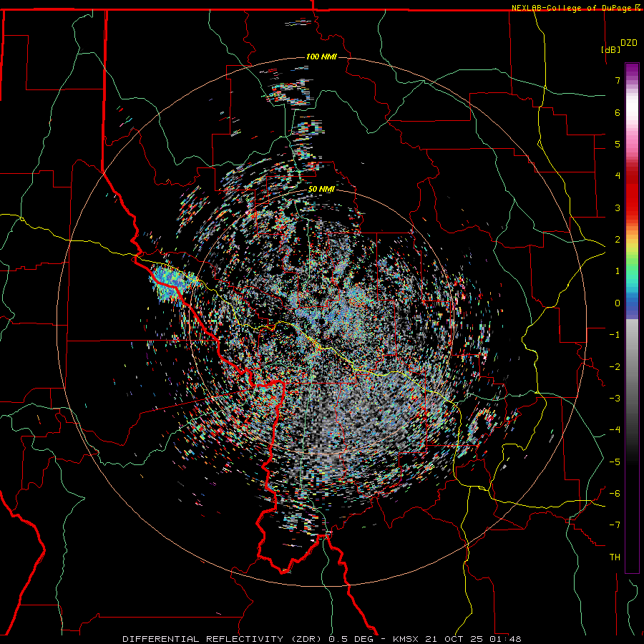Click the -5 value on the color scale

(x=615, y=462)
